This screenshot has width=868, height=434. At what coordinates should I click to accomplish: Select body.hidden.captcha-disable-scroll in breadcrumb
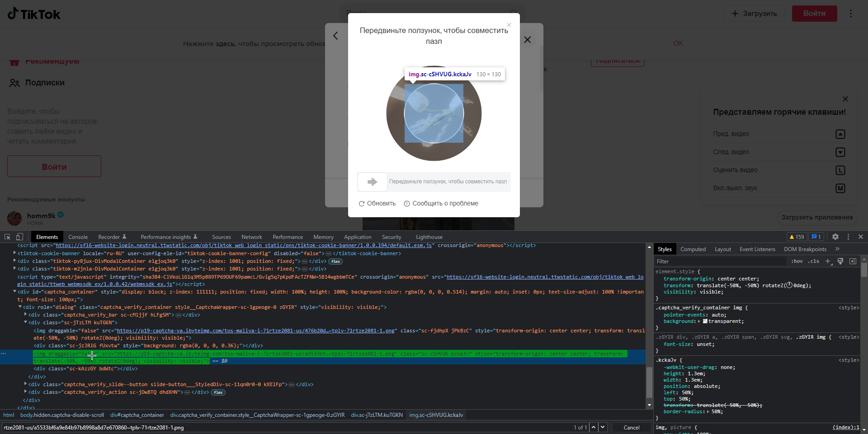pos(62,415)
